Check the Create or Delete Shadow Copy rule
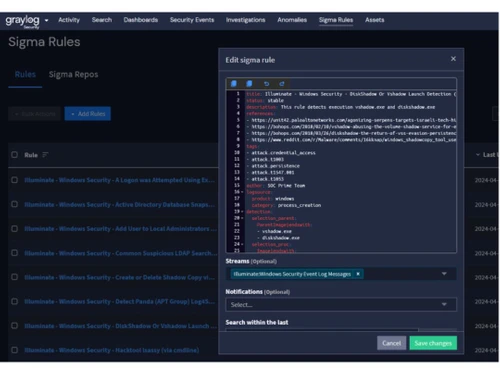 coord(14,277)
